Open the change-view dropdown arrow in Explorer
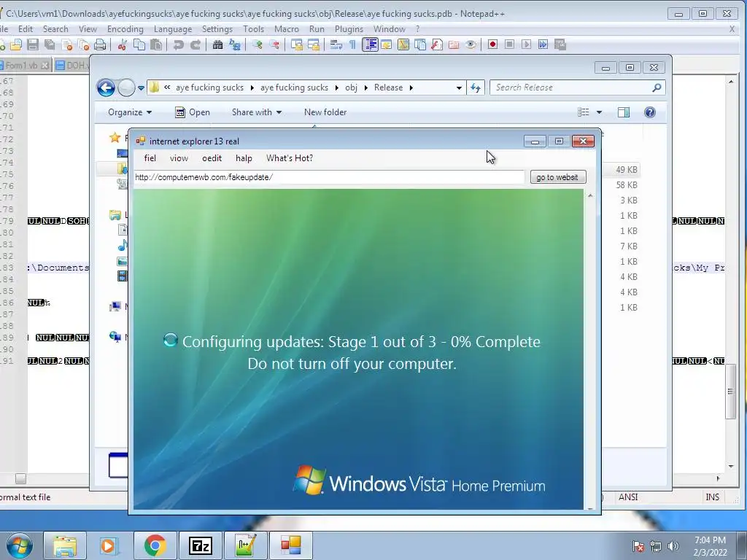Viewport: 747px width, 560px height. pyautogui.click(x=600, y=112)
